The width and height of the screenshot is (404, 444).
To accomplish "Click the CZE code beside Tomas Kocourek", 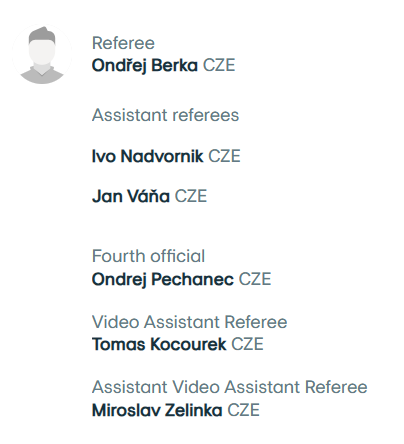I will point(247,344).
